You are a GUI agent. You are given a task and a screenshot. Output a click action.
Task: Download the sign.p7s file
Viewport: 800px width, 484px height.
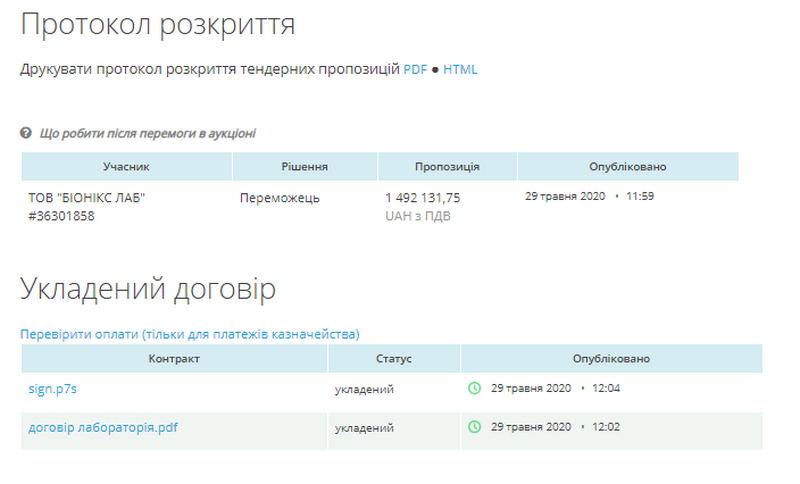(53, 388)
